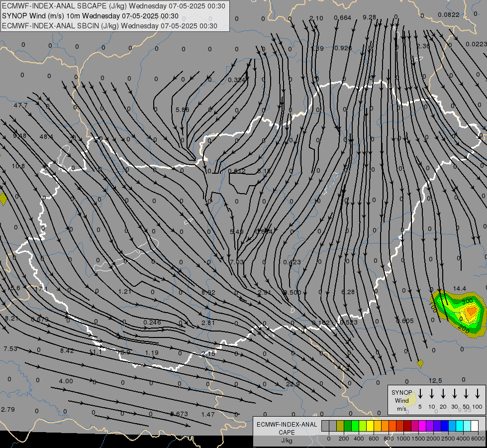Click the '6000' tick label on color scale
This screenshot has width=487, height=448.
coord(478,439)
